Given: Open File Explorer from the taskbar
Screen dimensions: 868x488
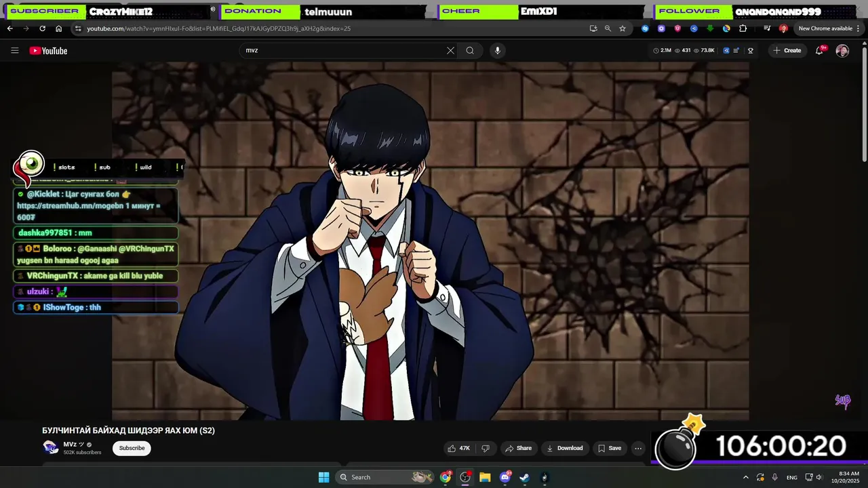Looking at the screenshot, I should pos(485,477).
